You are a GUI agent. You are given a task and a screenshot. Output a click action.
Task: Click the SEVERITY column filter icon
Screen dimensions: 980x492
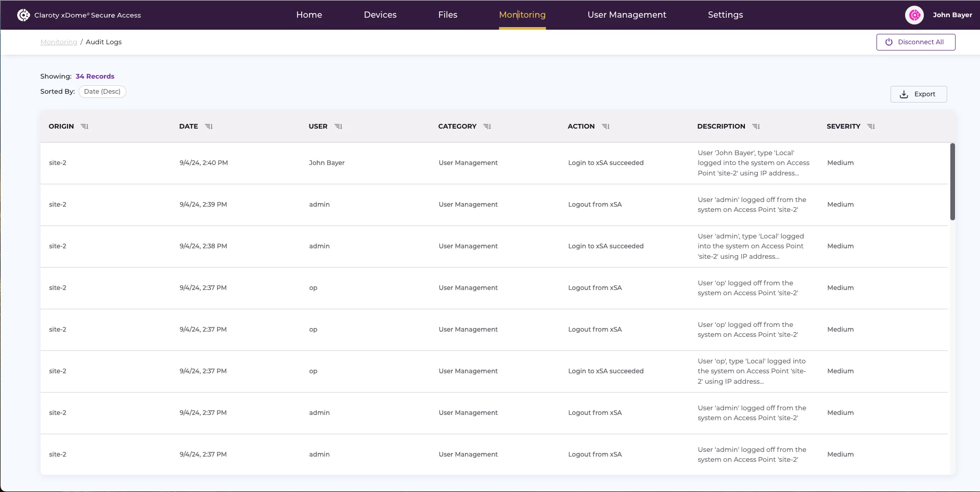[x=871, y=127]
